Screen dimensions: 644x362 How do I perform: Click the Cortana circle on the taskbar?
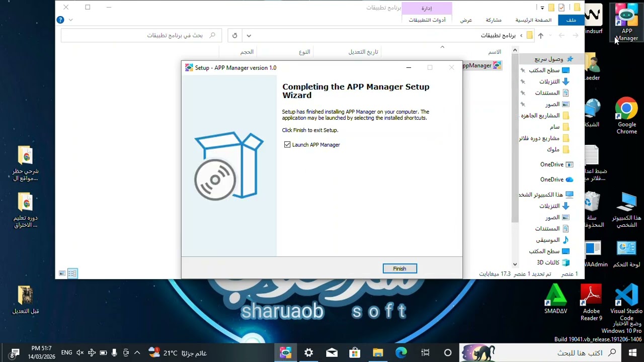point(448,353)
